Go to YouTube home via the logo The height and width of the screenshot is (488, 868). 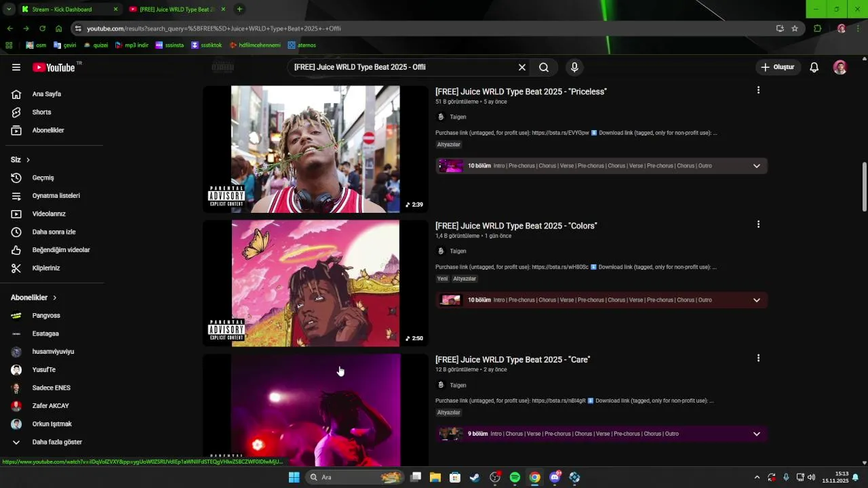pos(54,67)
